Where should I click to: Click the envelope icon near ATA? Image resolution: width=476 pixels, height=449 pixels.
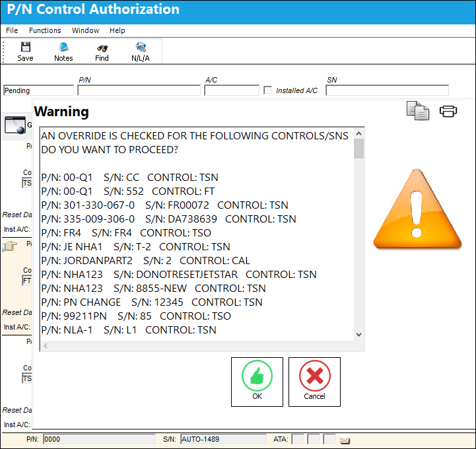tap(345, 440)
